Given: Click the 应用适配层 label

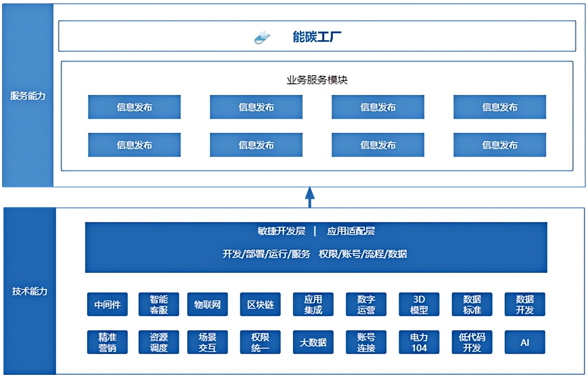Looking at the screenshot, I should (x=351, y=231).
